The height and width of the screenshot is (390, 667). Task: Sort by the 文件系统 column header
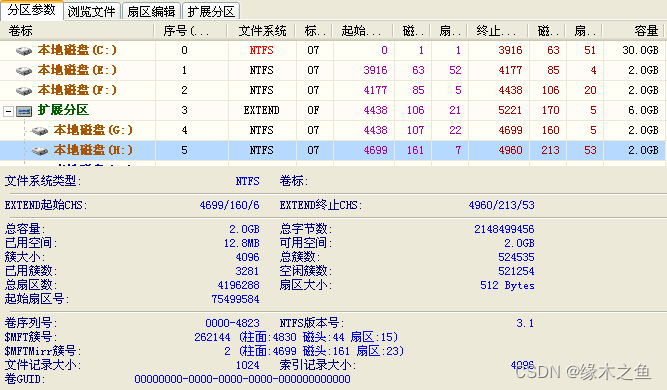point(262,31)
